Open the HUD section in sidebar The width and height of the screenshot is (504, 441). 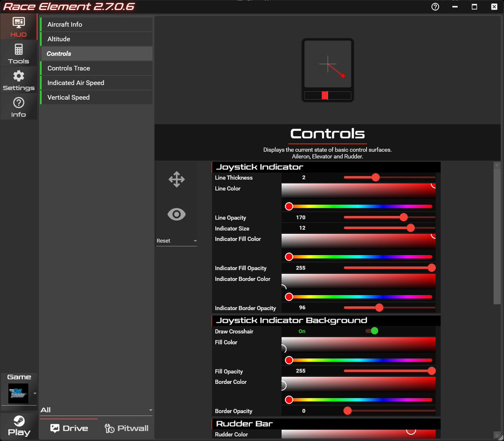[x=18, y=27]
